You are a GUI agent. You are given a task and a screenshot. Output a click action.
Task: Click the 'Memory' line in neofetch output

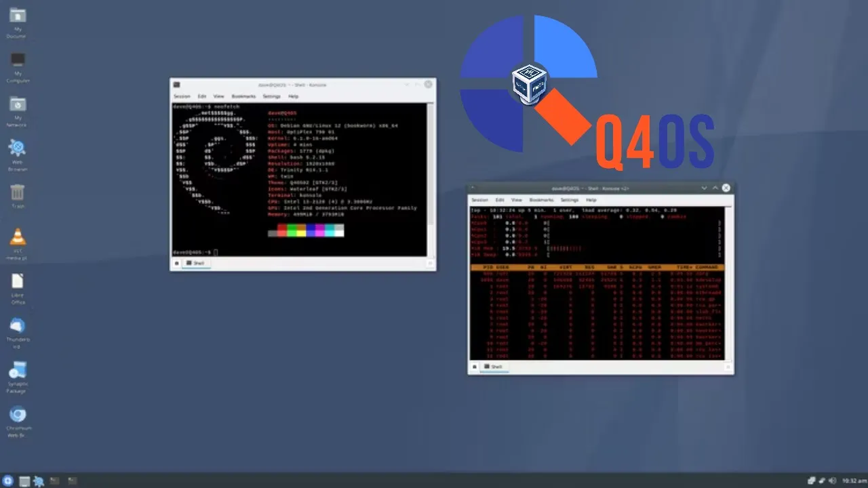point(306,214)
